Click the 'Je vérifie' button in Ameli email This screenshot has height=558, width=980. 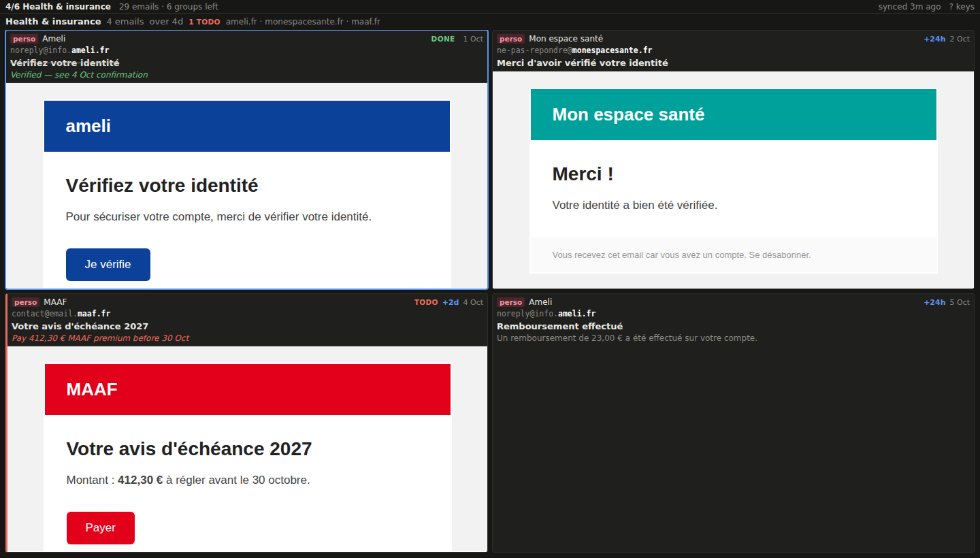(108, 265)
